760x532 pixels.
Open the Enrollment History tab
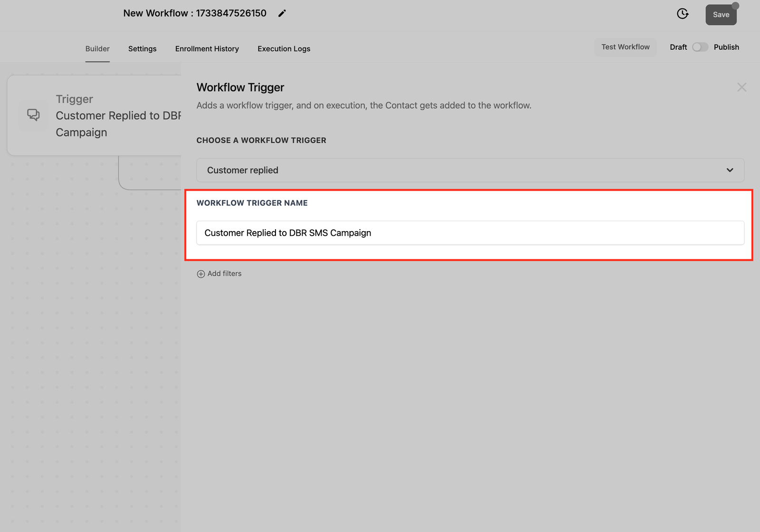[207, 49]
